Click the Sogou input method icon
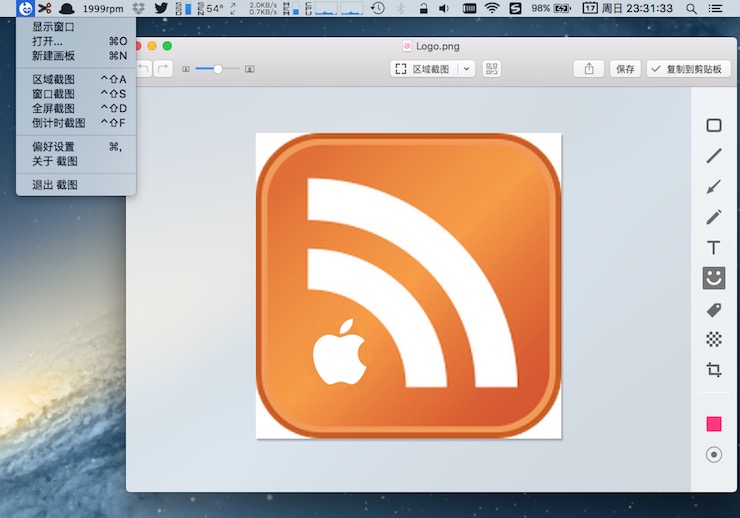This screenshot has height=518, width=740. 515,8
